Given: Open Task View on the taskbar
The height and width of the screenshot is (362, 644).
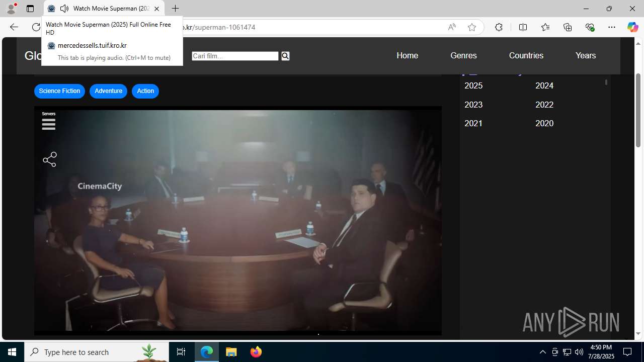Looking at the screenshot, I should click(181, 352).
